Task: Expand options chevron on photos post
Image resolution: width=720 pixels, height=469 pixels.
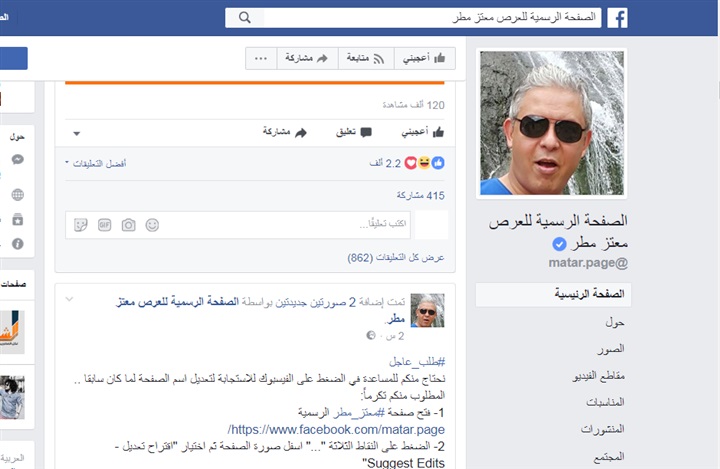Action: click(69, 299)
